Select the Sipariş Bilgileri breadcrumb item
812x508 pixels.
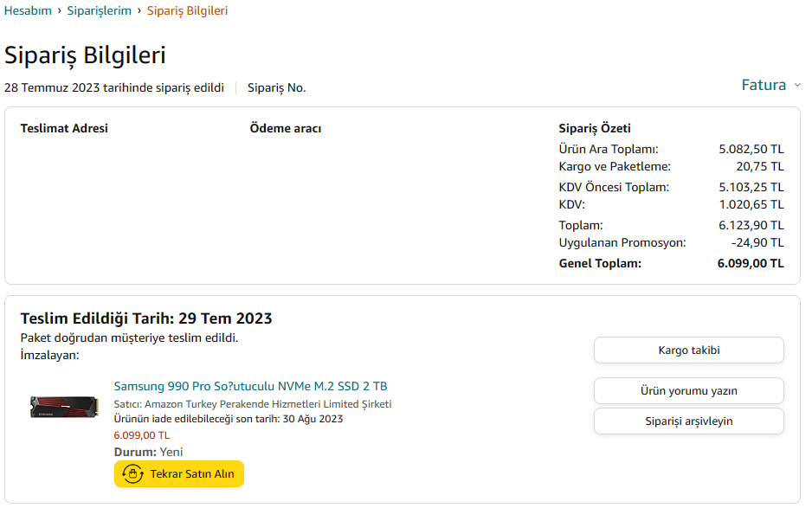tap(187, 11)
